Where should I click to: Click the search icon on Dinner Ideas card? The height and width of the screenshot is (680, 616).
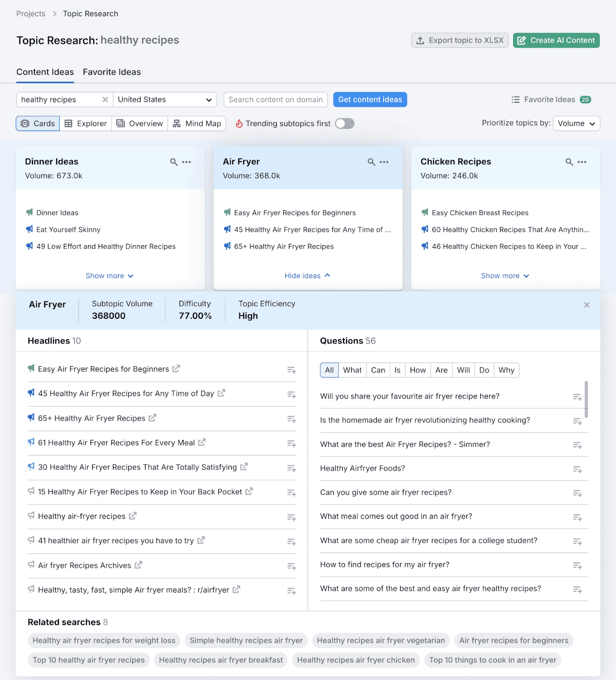tap(174, 162)
